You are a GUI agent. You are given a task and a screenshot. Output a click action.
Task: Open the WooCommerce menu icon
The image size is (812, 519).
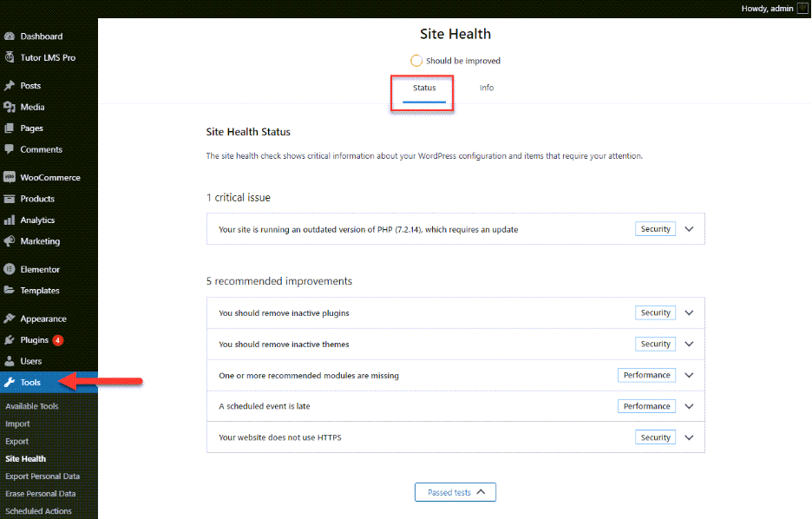click(11, 177)
